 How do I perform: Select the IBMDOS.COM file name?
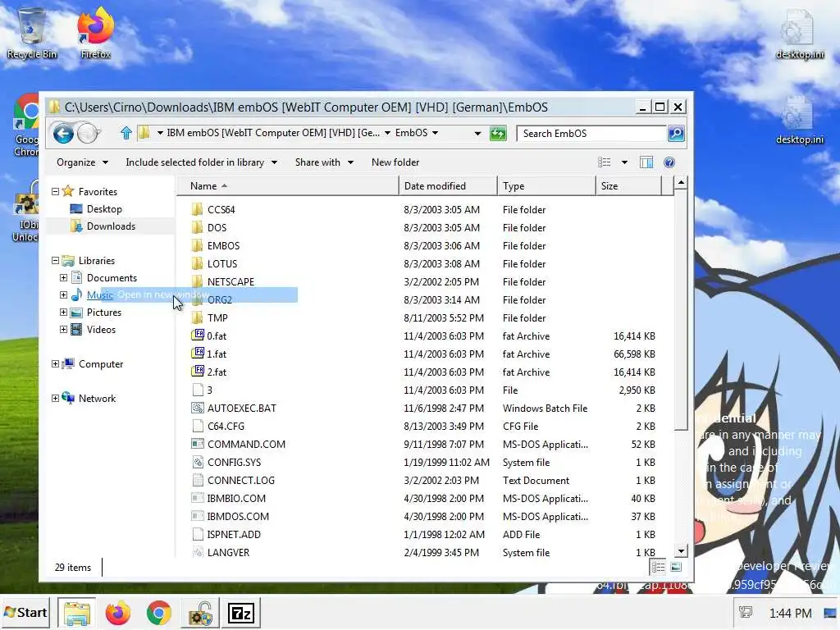point(239,517)
